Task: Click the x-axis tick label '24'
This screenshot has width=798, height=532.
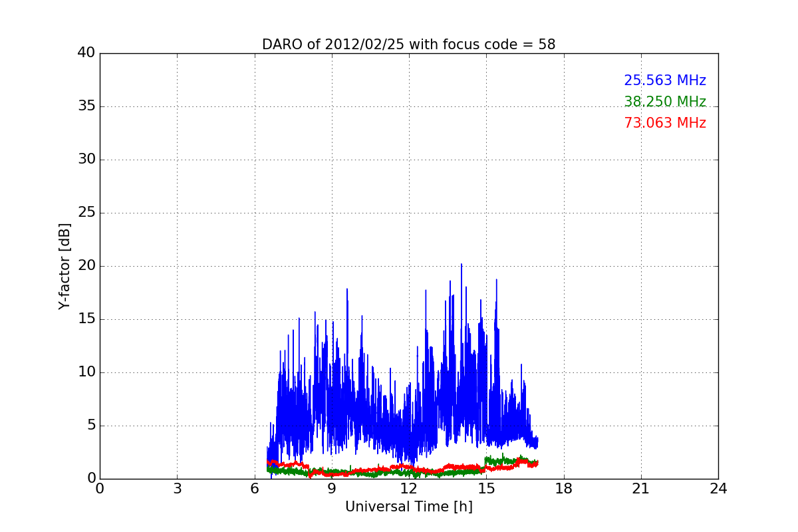Action: point(718,489)
